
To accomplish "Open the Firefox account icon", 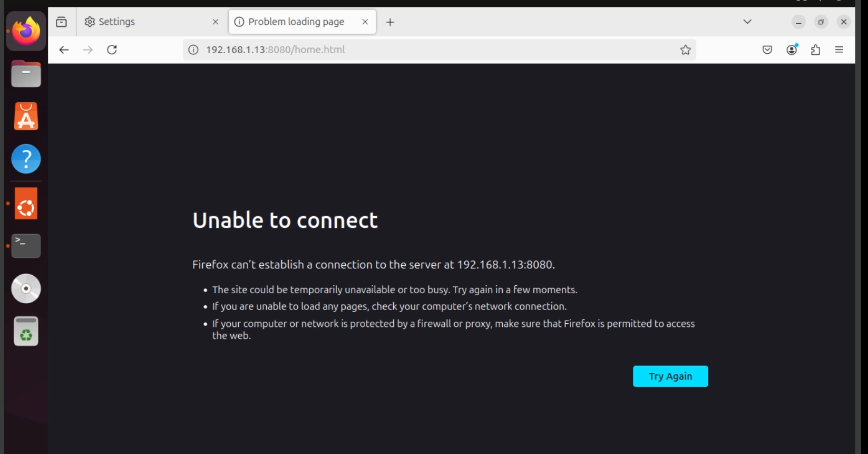I will [792, 50].
